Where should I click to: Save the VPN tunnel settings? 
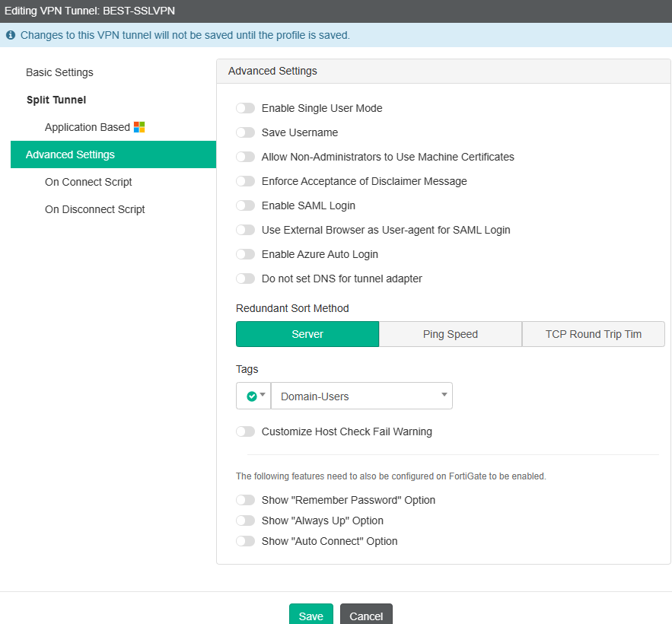tap(311, 616)
